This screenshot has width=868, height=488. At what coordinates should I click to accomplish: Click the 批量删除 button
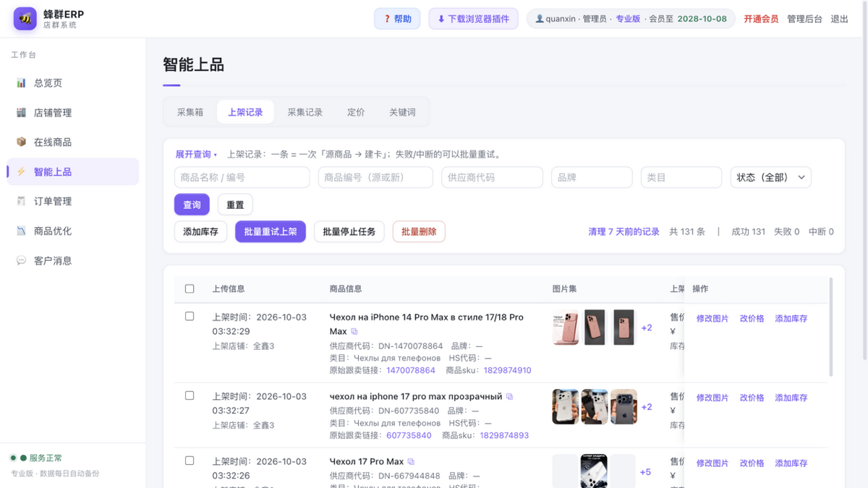pyautogui.click(x=419, y=231)
